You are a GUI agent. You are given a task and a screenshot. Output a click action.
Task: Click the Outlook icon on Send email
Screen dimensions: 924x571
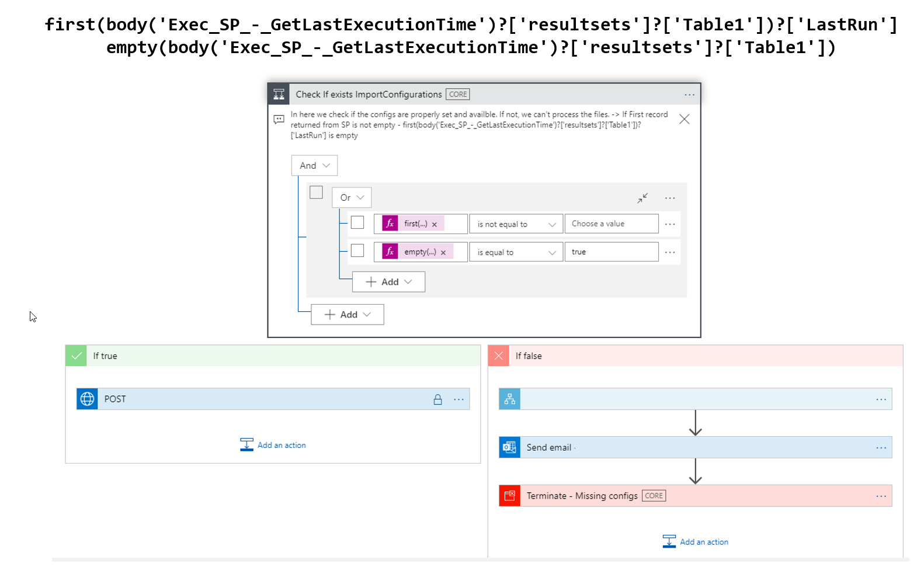pyautogui.click(x=509, y=448)
